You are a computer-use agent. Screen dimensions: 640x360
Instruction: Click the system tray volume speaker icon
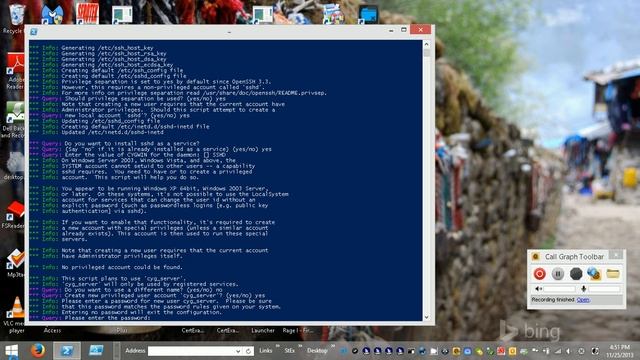(x=568, y=351)
